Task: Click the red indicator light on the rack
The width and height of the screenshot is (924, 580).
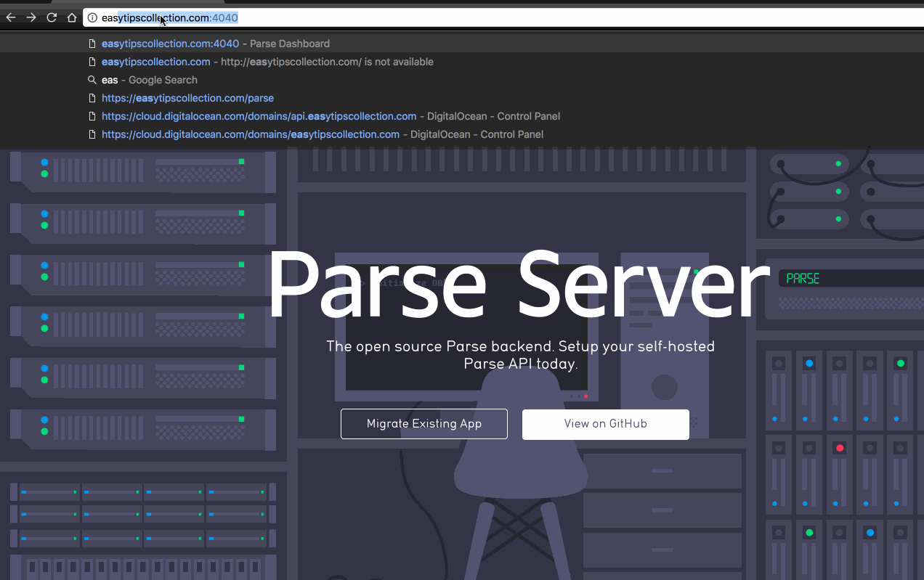Action: [840, 448]
